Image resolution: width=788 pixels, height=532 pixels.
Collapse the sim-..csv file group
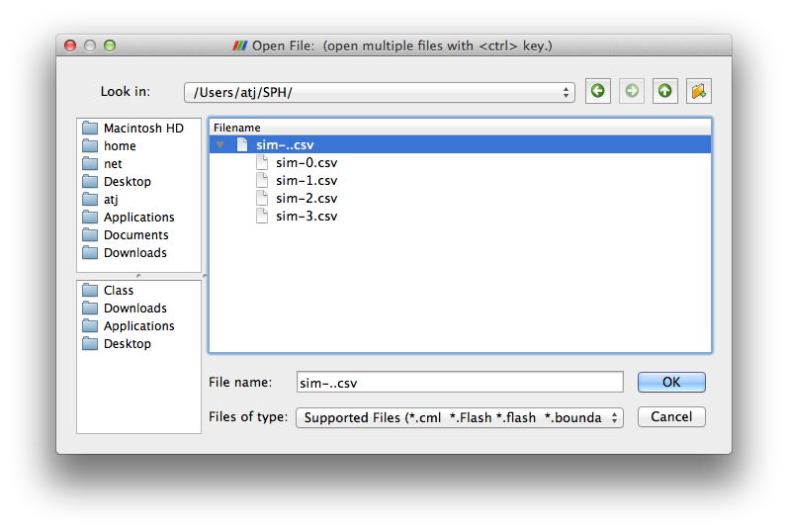220,145
